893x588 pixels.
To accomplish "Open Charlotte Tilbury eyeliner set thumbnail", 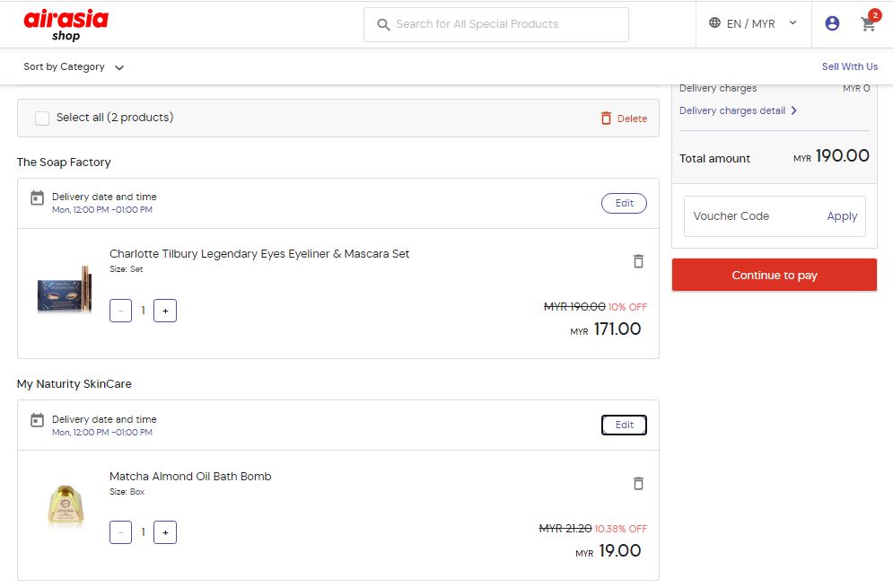I will (65, 289).
